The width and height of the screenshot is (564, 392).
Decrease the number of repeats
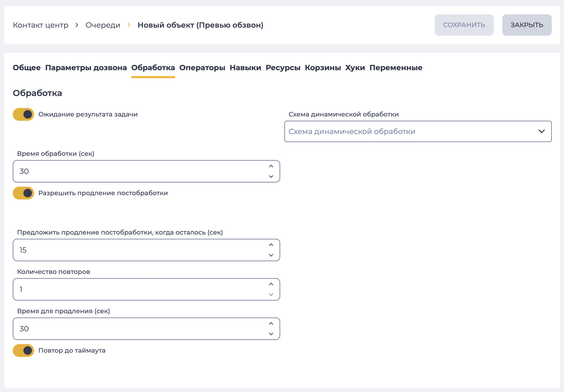(271, 294)
